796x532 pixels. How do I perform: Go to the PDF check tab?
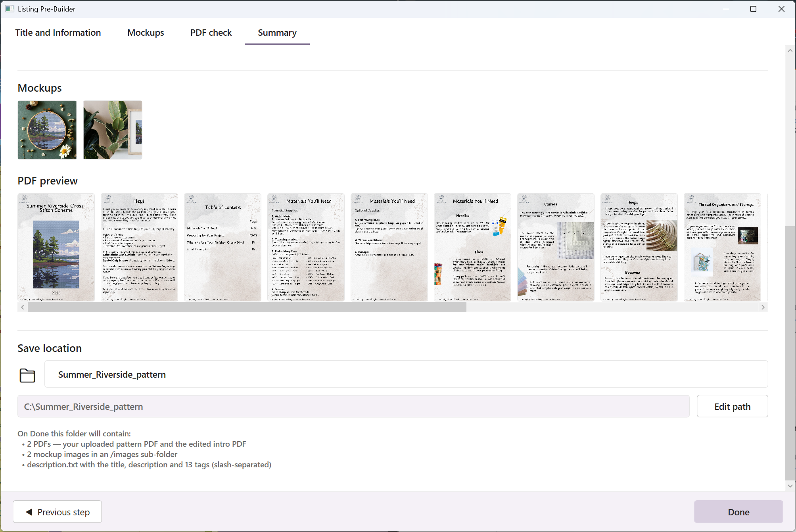[211, 33]
